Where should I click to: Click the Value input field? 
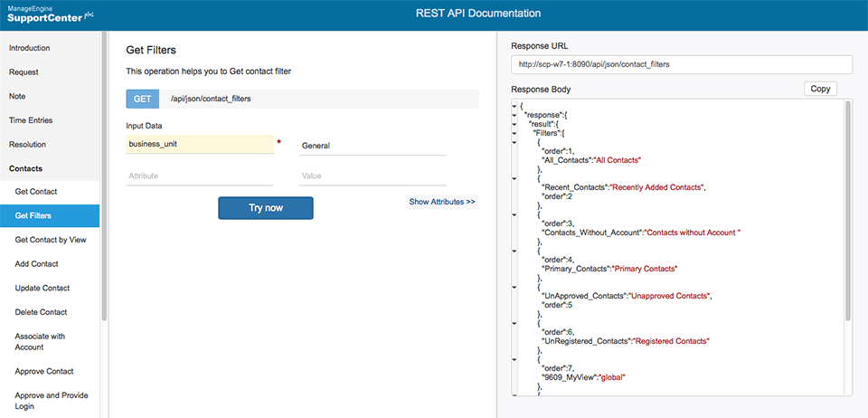[372, 176]
